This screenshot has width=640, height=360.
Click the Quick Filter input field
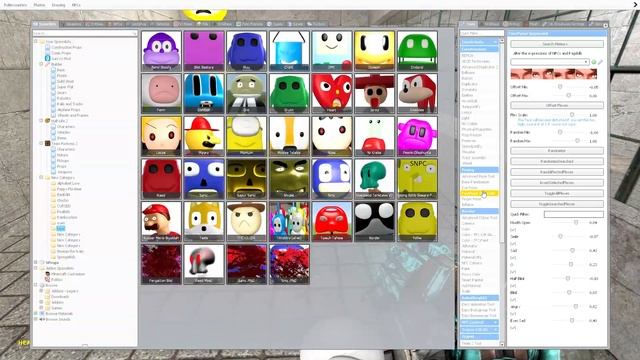coord(573,214)
